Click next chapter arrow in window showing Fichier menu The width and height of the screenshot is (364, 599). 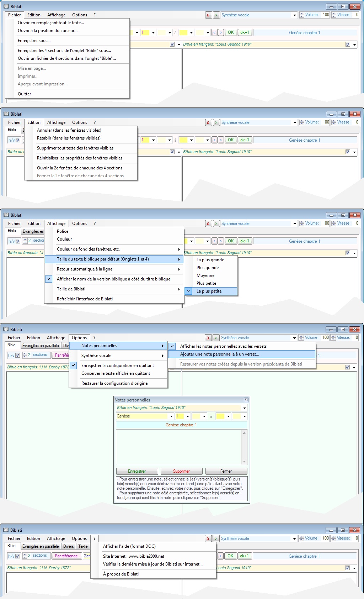(x=221, y=33)
